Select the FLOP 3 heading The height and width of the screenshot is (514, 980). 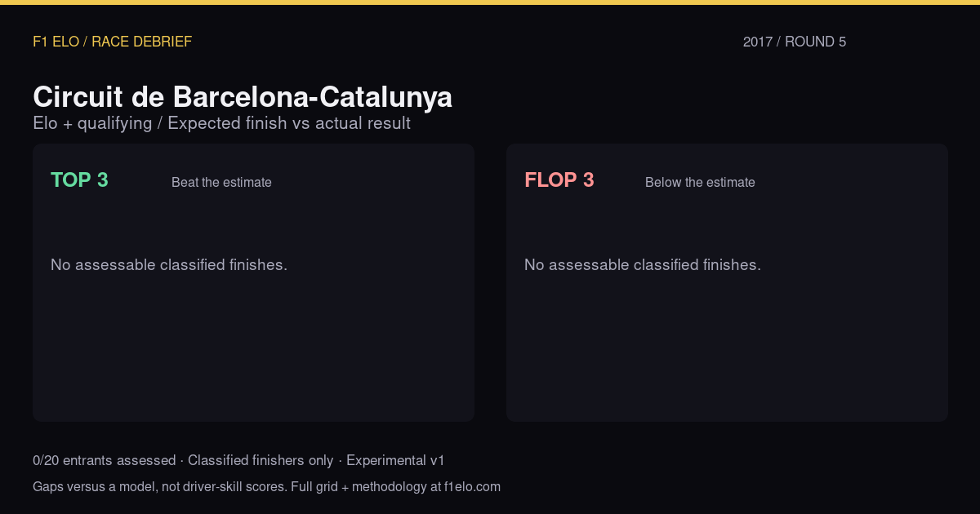[559, 180]
